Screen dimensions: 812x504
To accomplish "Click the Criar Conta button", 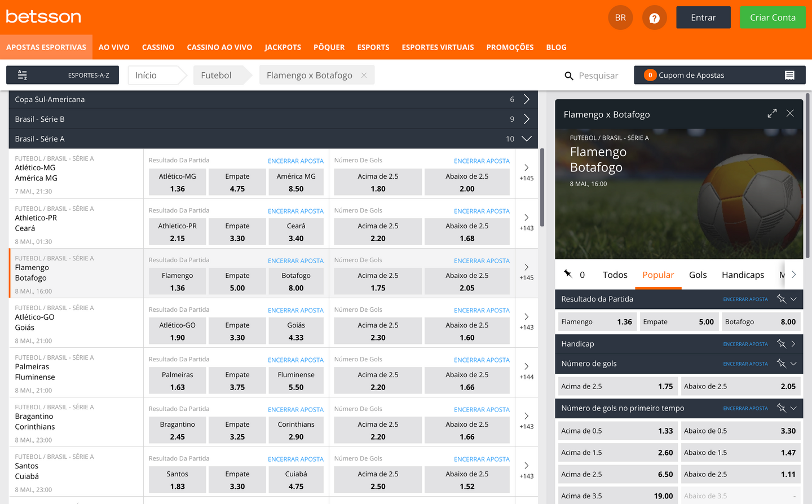I will [x=773, y=17].
